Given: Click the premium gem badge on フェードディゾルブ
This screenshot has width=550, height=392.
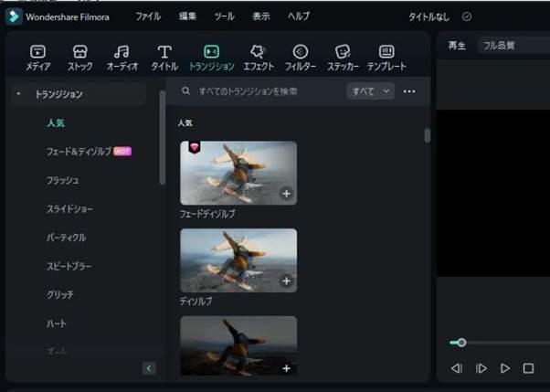Looking at the screenshot, I should 195,147.
